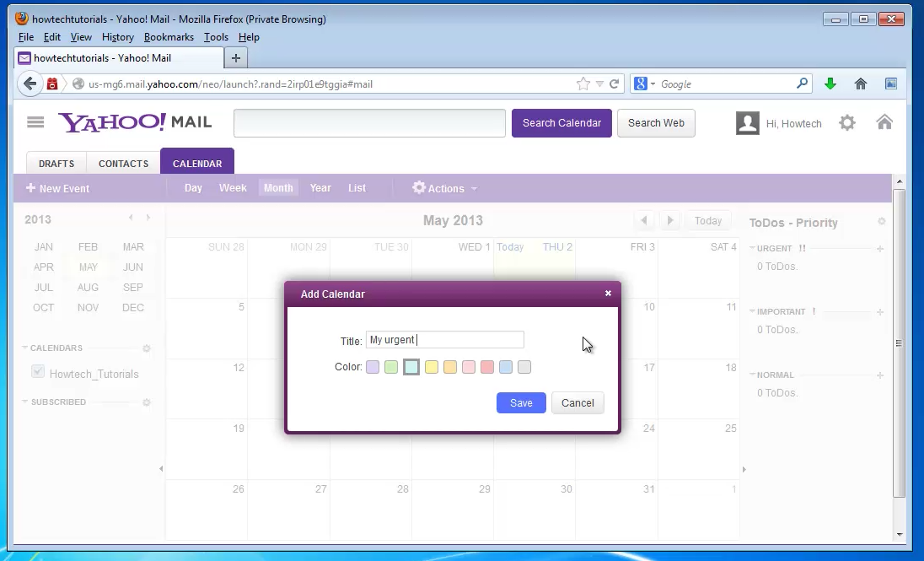Collapse the IMPORTANT todos section

coord(752,311)
